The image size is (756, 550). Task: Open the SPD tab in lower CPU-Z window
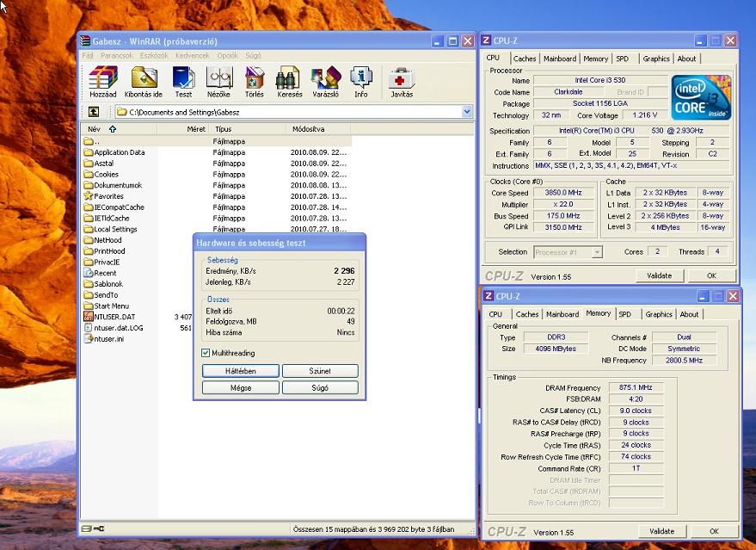coord(624,314)
